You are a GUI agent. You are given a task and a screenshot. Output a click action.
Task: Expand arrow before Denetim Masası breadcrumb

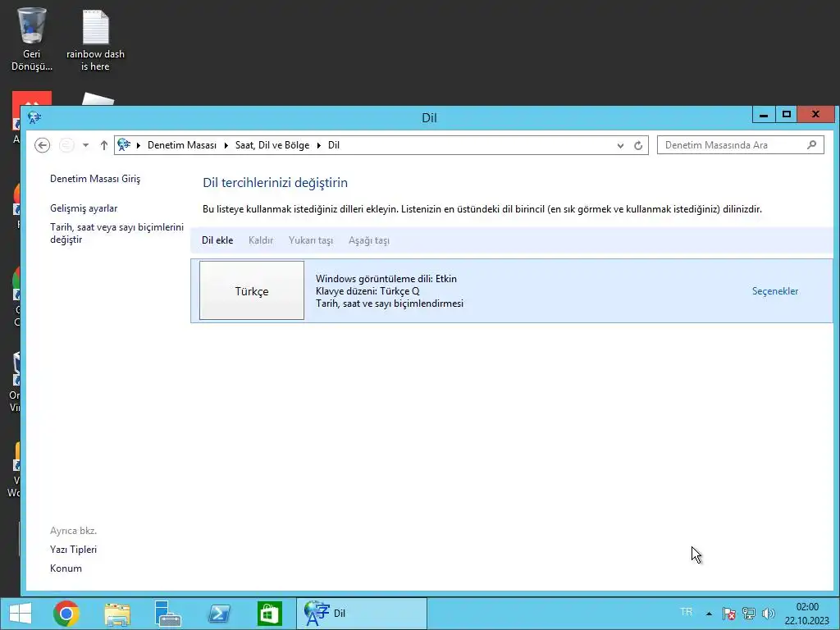pyautogui.click(x=138, y=145)
